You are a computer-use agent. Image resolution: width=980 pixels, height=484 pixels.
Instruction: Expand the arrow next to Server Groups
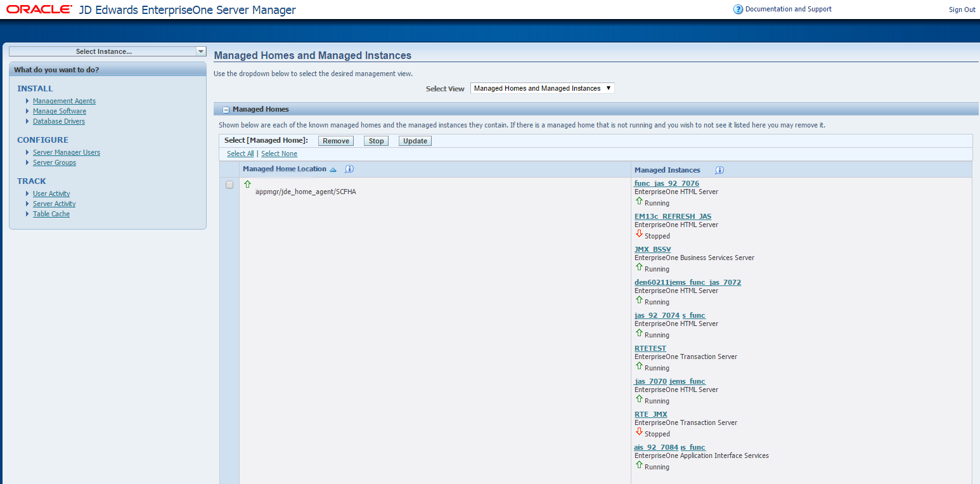click(x=27, y=162)
